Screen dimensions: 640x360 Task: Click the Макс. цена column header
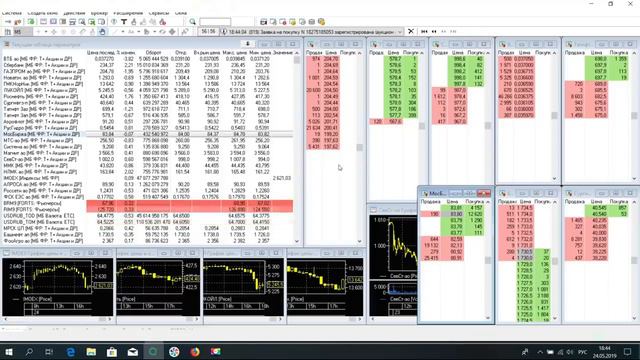236,53
